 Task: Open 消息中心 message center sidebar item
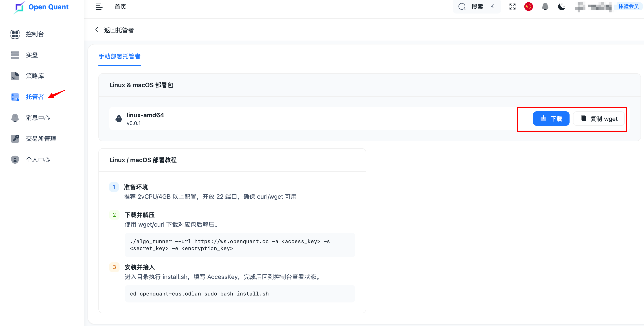click(38, 118)
